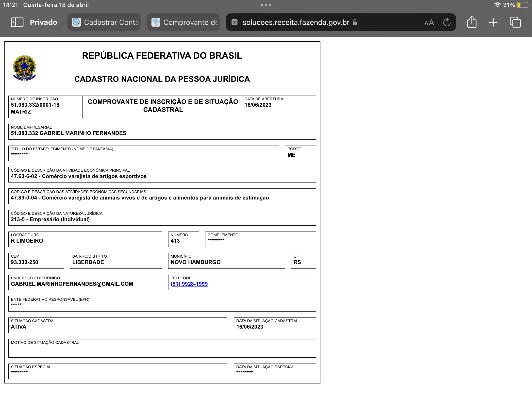Open the AA reader format menu
Image resolution: width=532 pixels, height=399 pixels.
tap(429, 23)
